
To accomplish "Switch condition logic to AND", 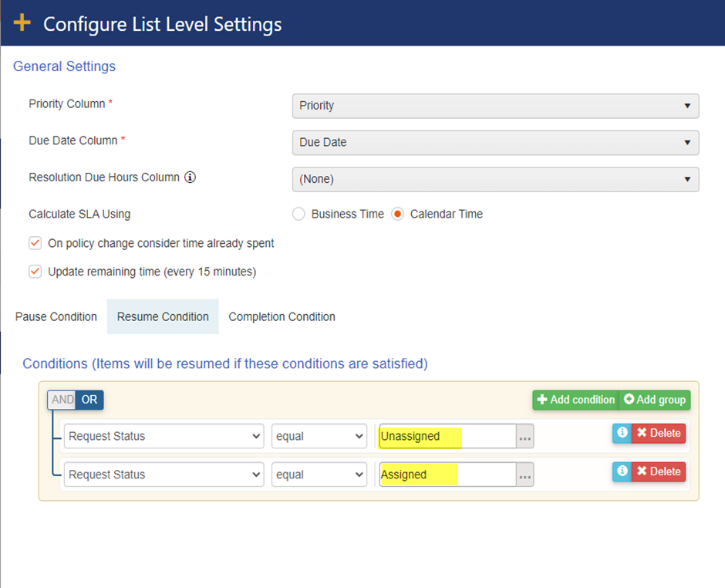I will click(62, 400).
